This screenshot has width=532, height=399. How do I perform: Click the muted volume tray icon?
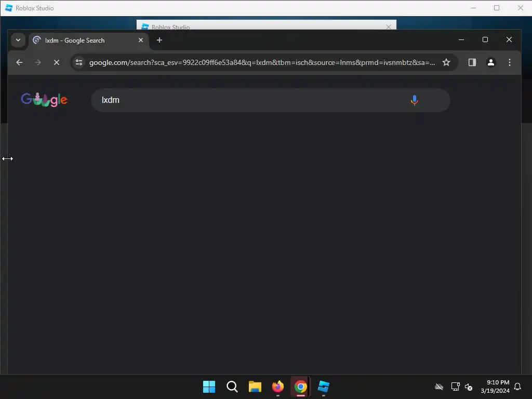(469, 387)
